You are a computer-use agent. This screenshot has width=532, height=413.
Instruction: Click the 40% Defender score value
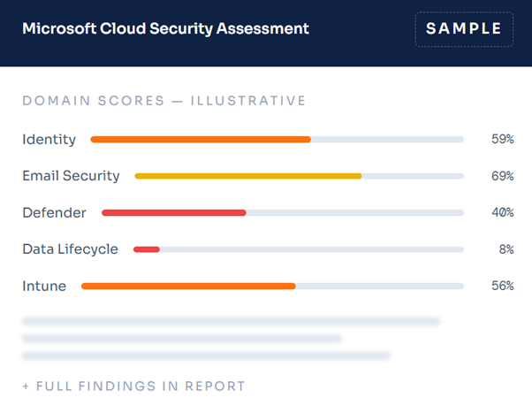coord(502,212)
